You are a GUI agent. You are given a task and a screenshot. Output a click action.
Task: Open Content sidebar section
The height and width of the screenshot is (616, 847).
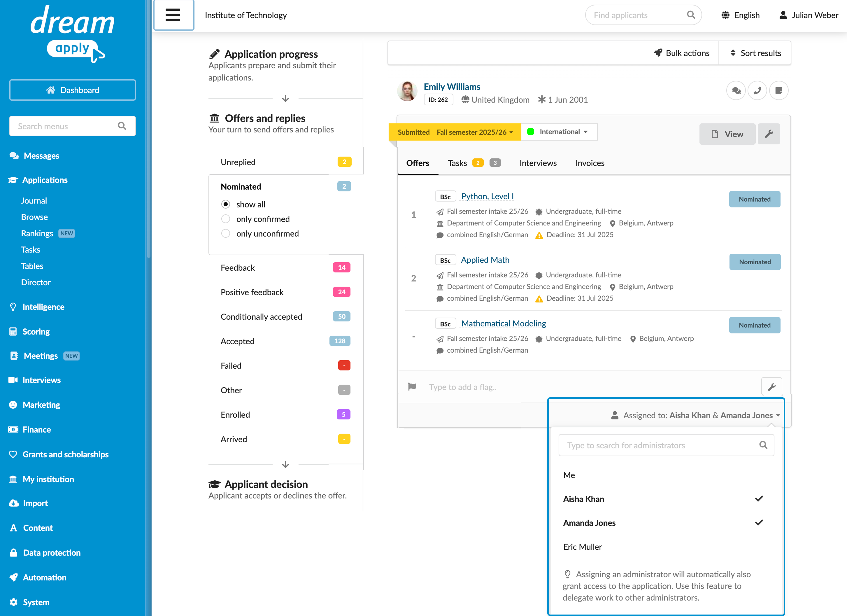click(38, 528)
